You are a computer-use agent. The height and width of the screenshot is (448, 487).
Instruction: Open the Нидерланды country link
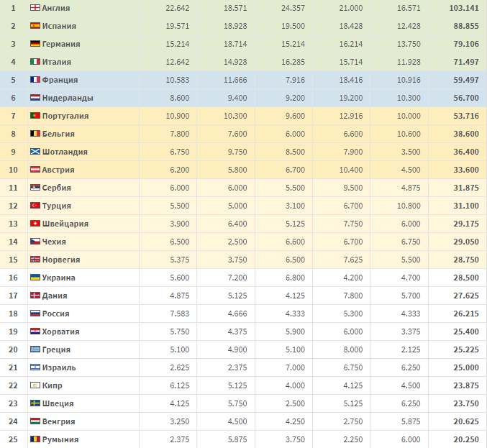pyautogui.click(x=68, y=98)
